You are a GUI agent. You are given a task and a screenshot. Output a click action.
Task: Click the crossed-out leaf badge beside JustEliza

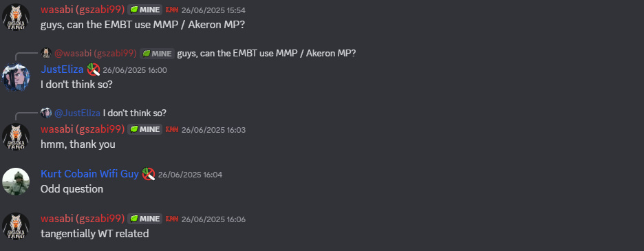pyautogui.click(x=94, y=69)
